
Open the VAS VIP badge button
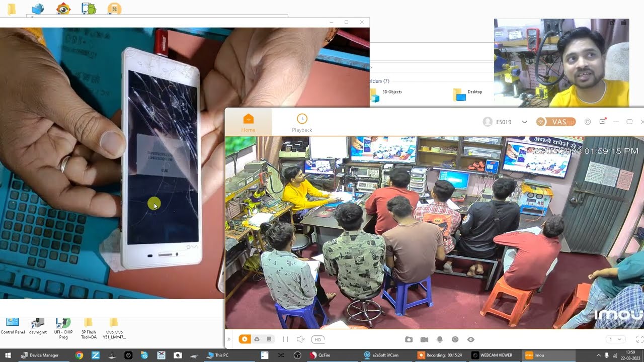pyautogui.click(x=556, y=122)
